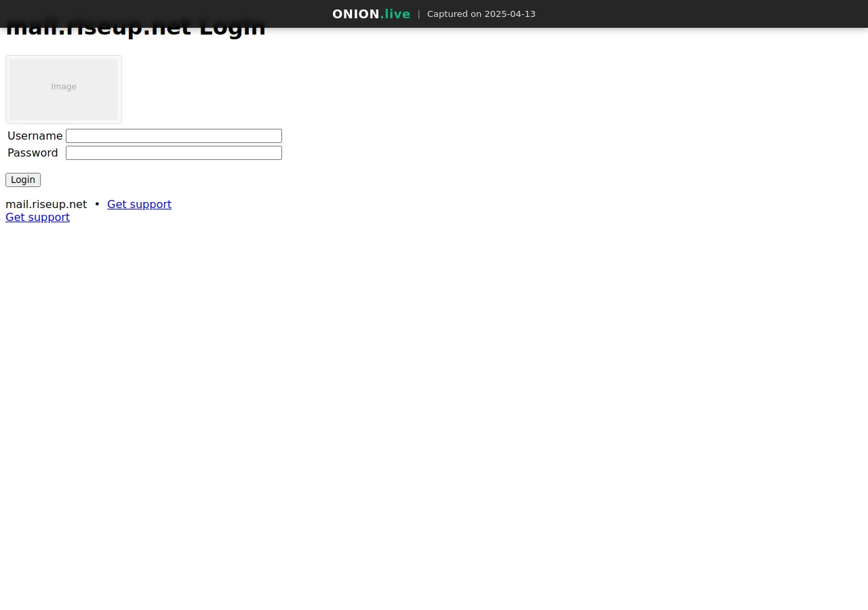Click the placeholder logo image
The width and height of the screenshot is (868, 610).
point(64,89)
